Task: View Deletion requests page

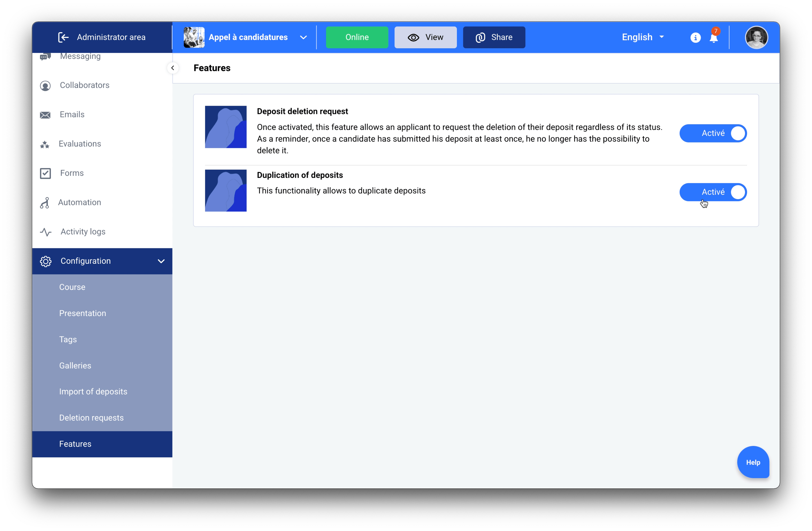Action: click(x=102, y=418)
